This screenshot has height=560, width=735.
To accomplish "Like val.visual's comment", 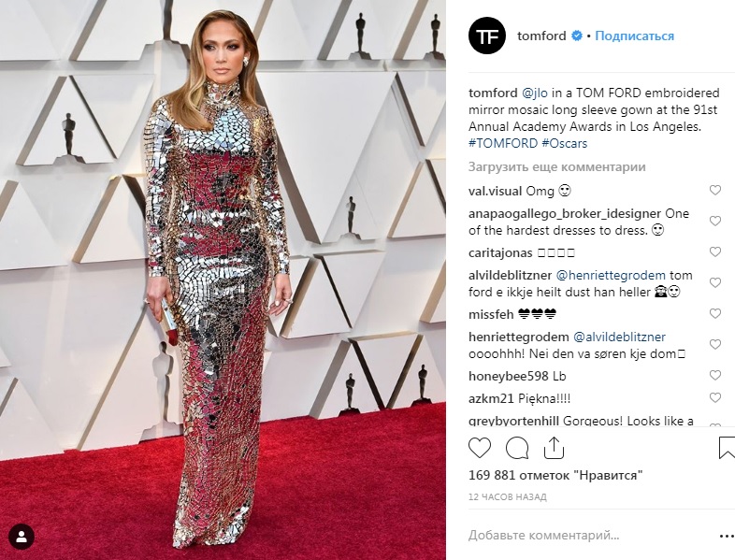I will click(x=714, y=190).
